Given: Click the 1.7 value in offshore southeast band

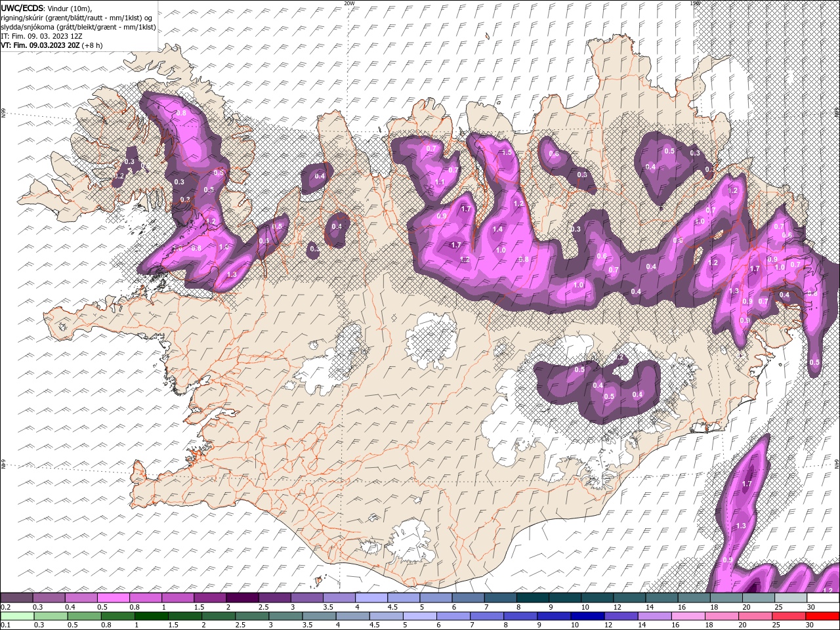Looking at the screenshot, I should pos(746,484).
